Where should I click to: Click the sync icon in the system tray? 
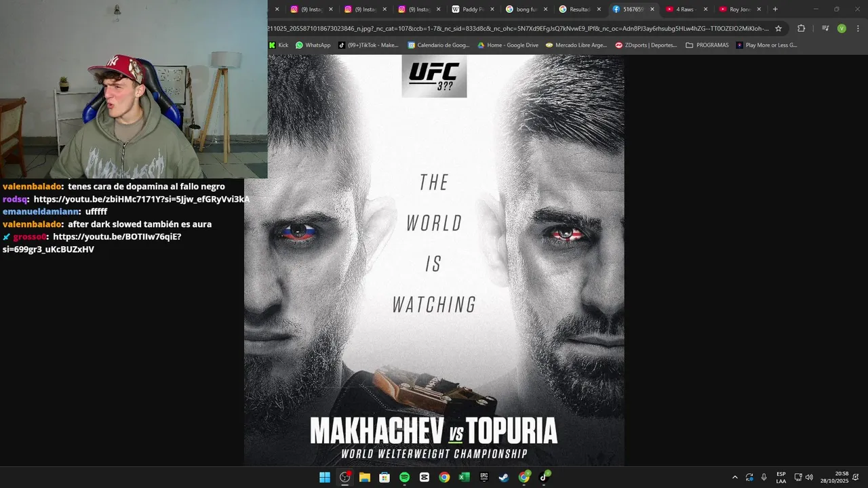click(749, 477)
